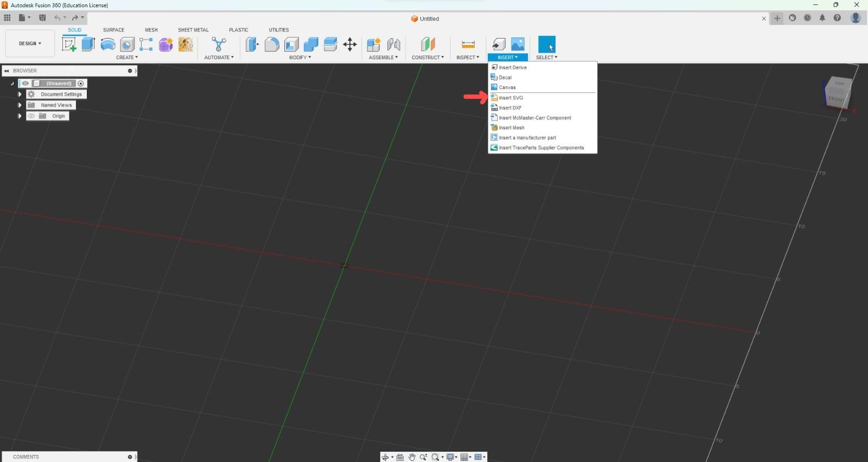Image resolution: width=868 pixels, height=462 pixels.
Task: Click the Insert Derive toolbar icon
Action: pos(499,45)
